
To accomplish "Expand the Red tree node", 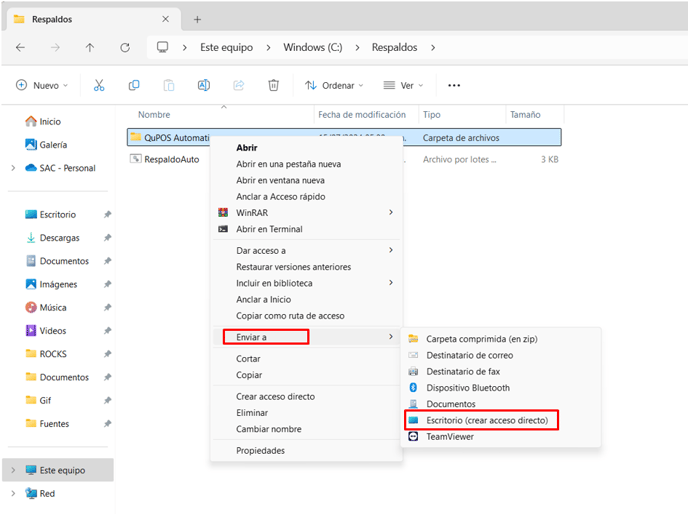I will [x=13, y=493].
